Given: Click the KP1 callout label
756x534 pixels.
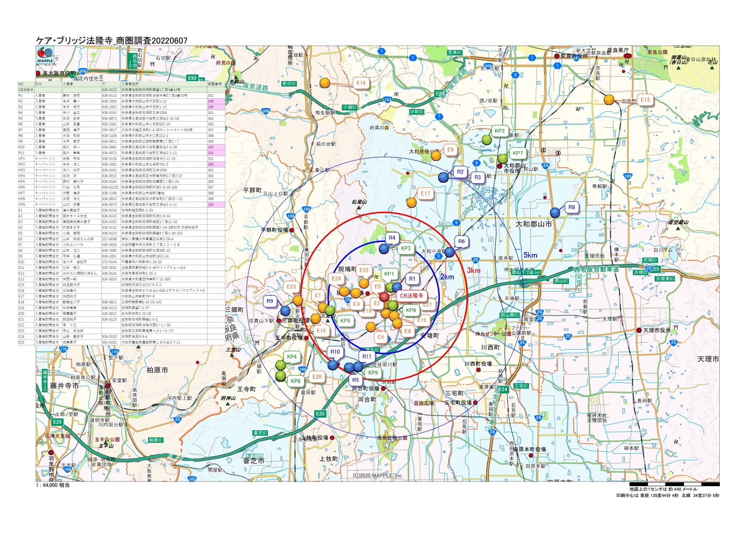Looking at the screenshot, I should point(389,274).
